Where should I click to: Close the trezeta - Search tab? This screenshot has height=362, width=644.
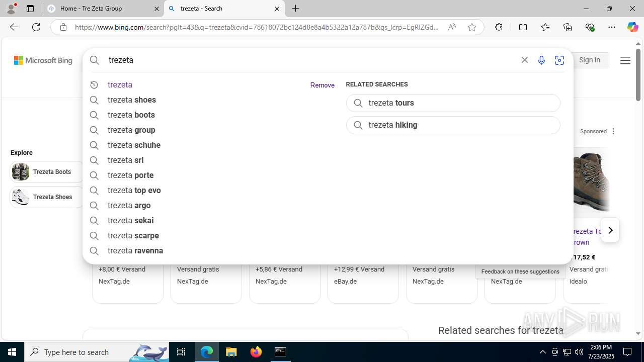coord(277,9)
